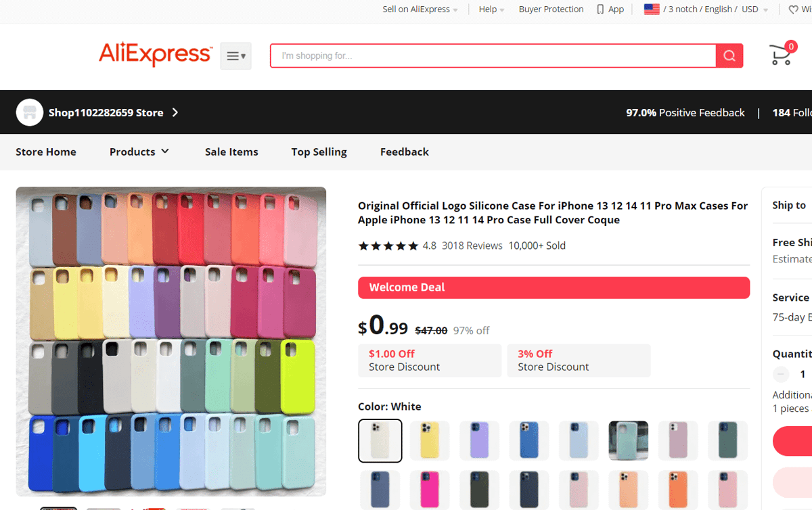
Task: Decrease quantity with the minus button
Action: click(x=781, y=374)
